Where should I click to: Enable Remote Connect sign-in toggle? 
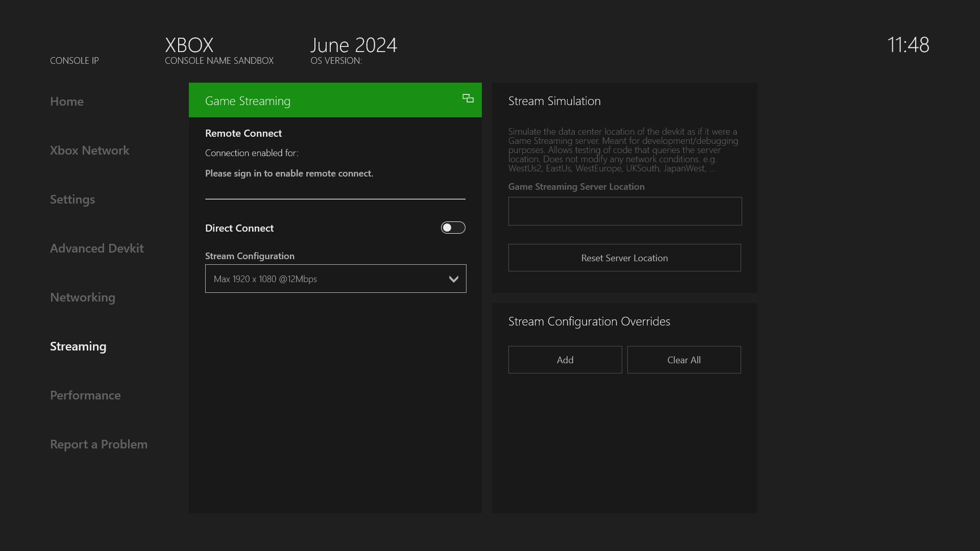(x=289, y=173)
